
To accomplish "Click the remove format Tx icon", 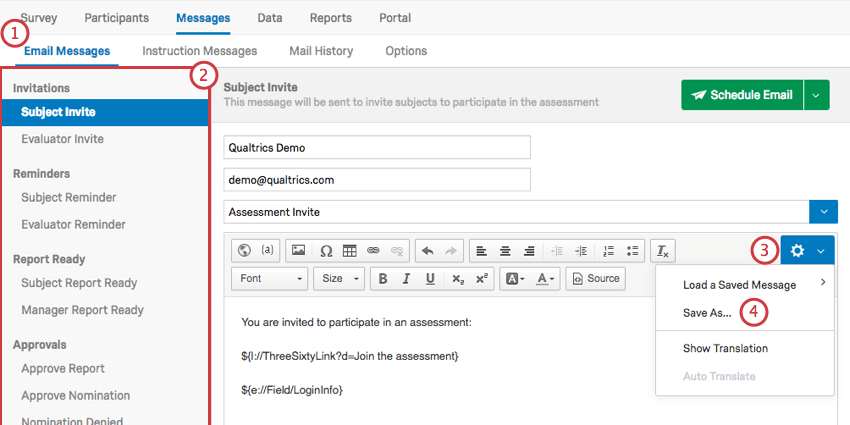I will tap(663, 250).
